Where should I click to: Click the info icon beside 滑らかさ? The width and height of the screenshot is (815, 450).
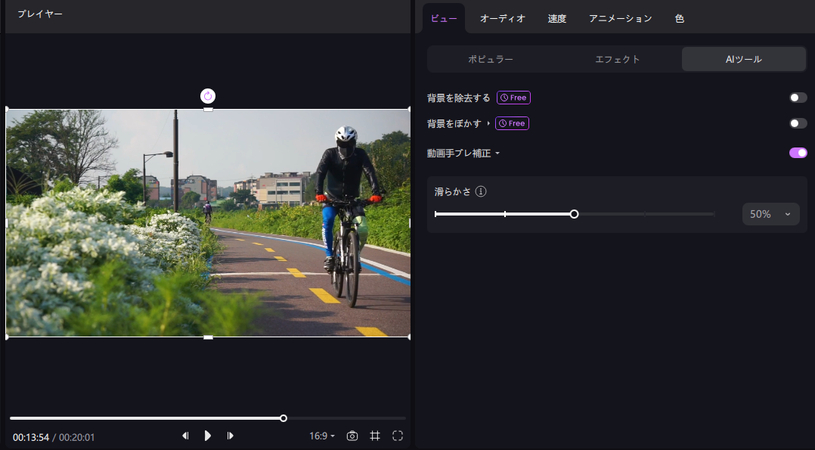[481, 191]
